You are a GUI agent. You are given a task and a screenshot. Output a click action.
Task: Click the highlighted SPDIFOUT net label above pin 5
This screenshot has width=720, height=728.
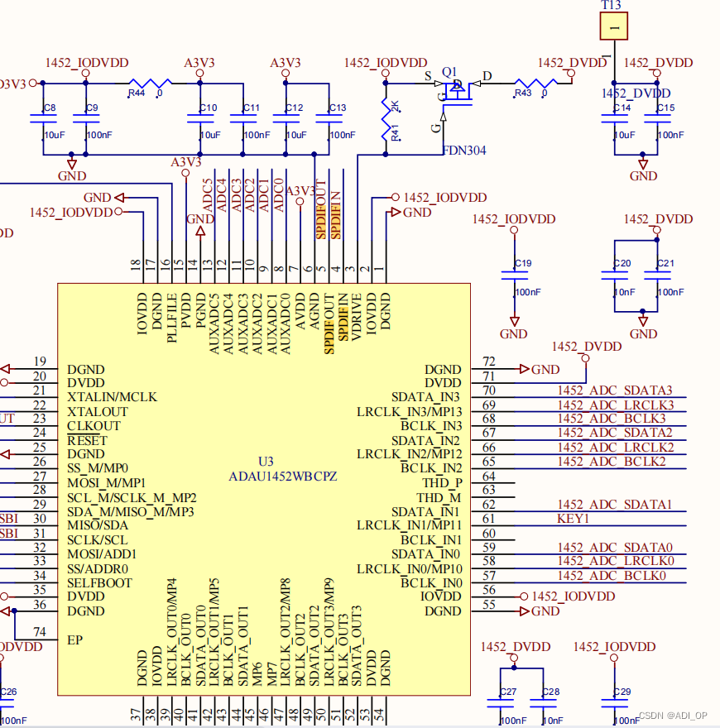(x=321, y=209)
